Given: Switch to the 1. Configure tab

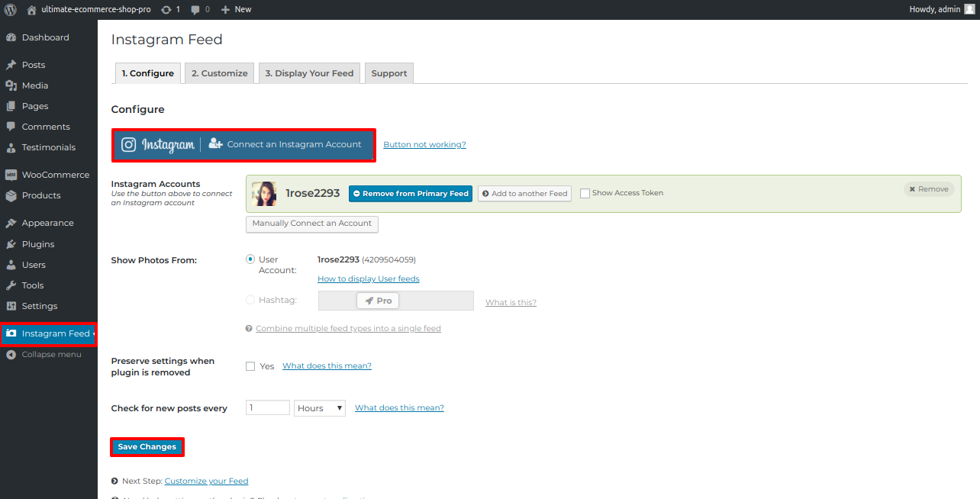Looking at the screenshot, I should point(148,73).
